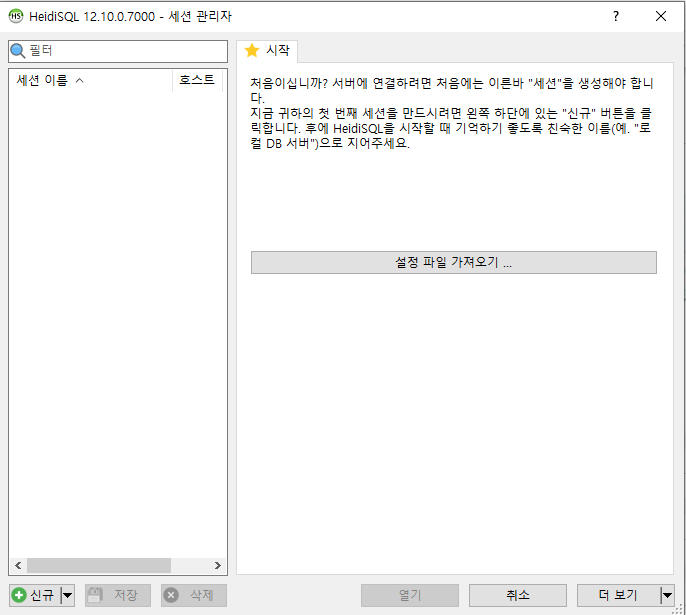The height and width of the screenshot is (615, 686).
Task: Click the 저장 (Save) button
Action: coord(118,595)
